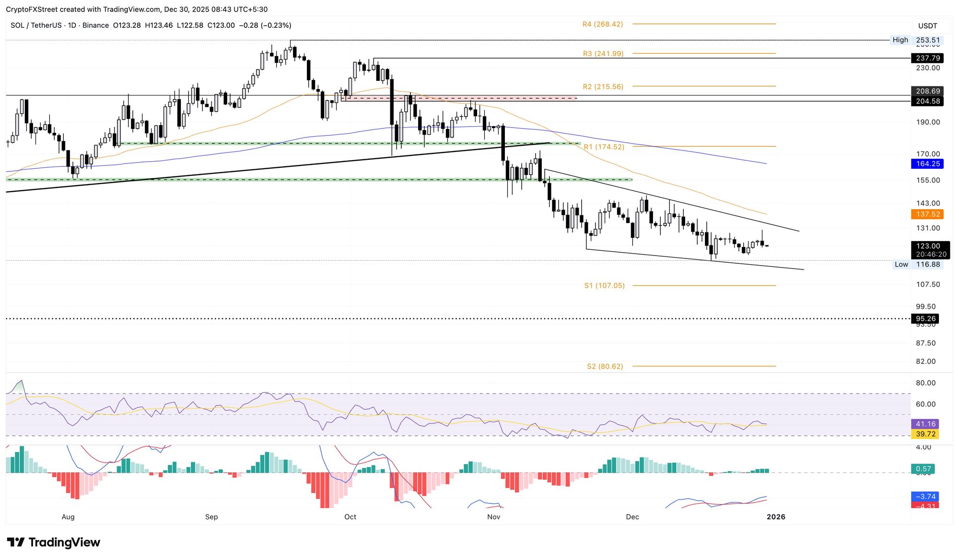959x560 pixels.
Task: Click the SOL / TetherUS symbol title
Action: [36, 25]
